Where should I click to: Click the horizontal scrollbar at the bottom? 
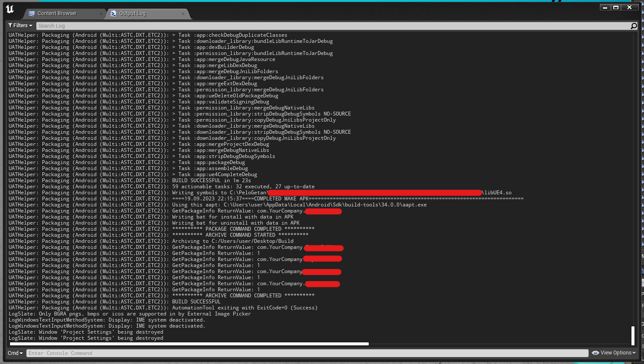click(189, 344)
